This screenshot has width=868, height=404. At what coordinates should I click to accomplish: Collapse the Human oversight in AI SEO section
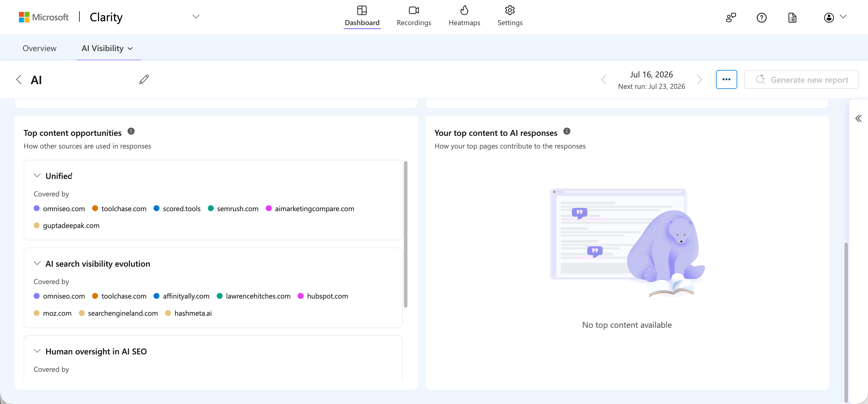[x=37, y=351]
